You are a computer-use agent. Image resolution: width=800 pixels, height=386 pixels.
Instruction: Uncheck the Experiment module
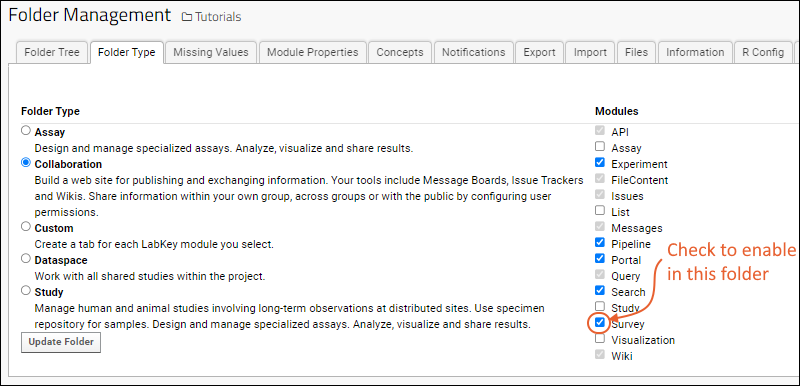click(x=600, y=163)
